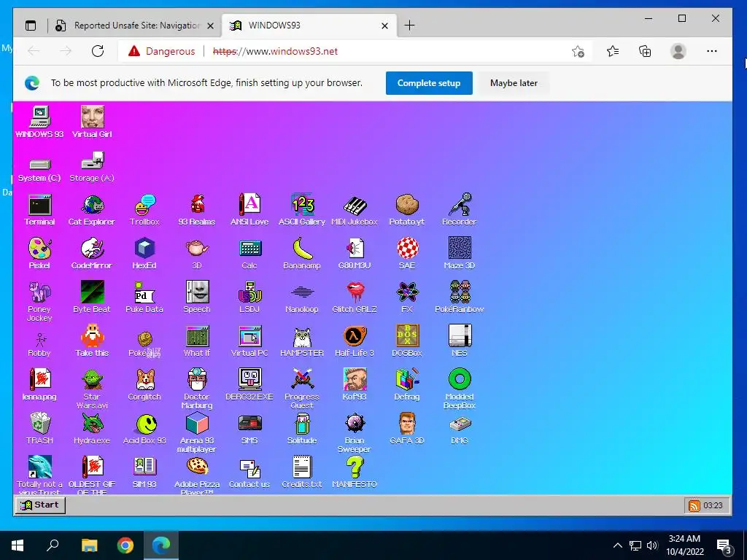The height and width of the screenshot is (560, 747).
Task: Dismiss with Maybe later button
Action: coord(514,83)
